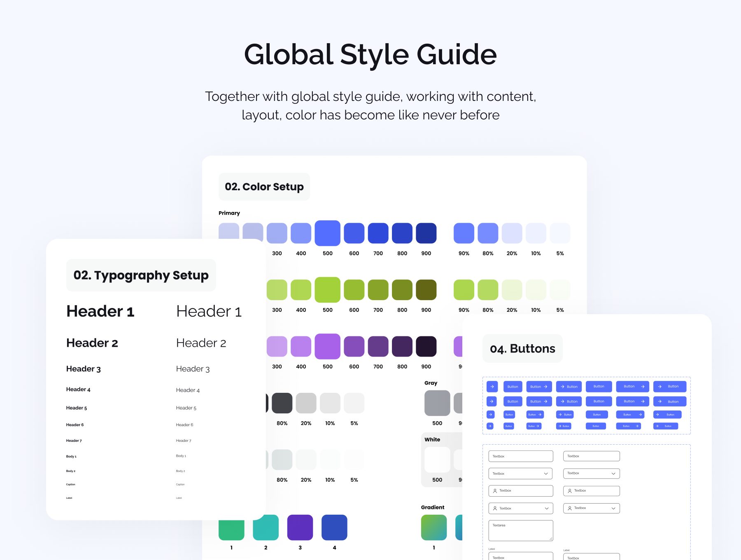Click the arrow-only button in the second button row
Viewport: 741px width, 560px height.
click(492, 401)
